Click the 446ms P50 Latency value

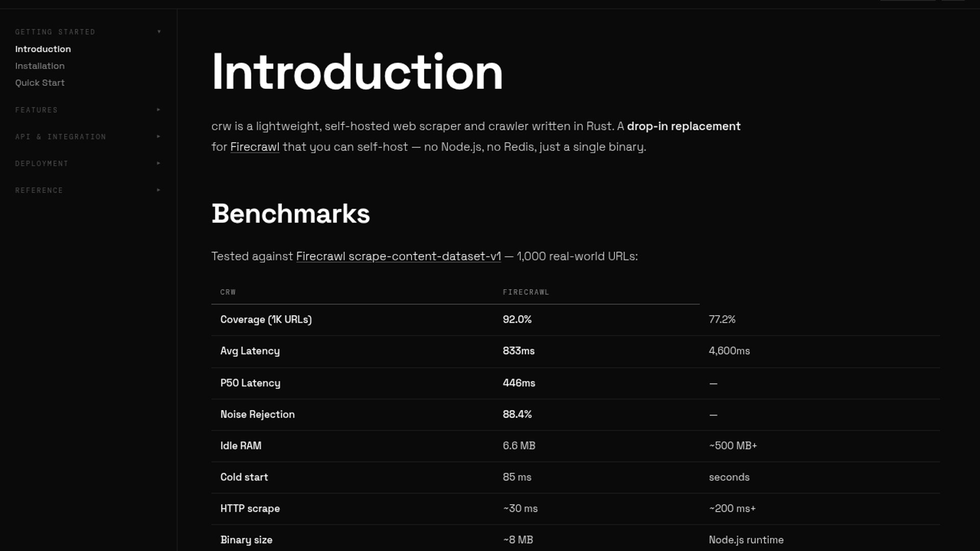519,383
